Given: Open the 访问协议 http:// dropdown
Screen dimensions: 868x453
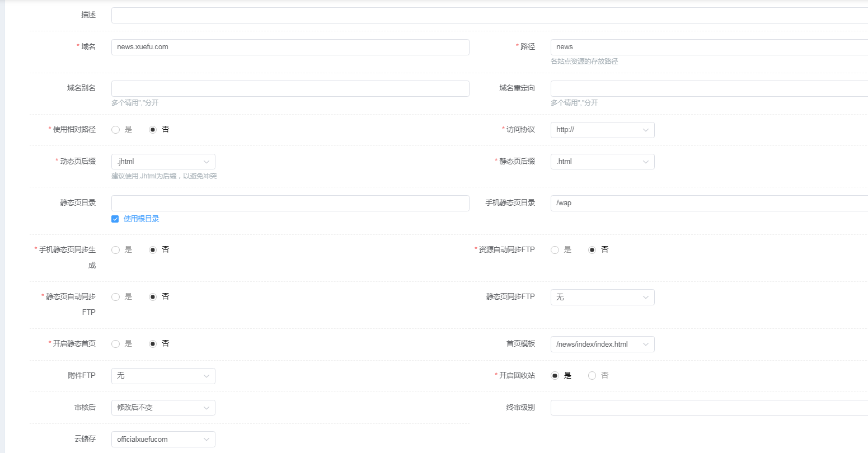Looking at the screenshot, I should [602, 130].
